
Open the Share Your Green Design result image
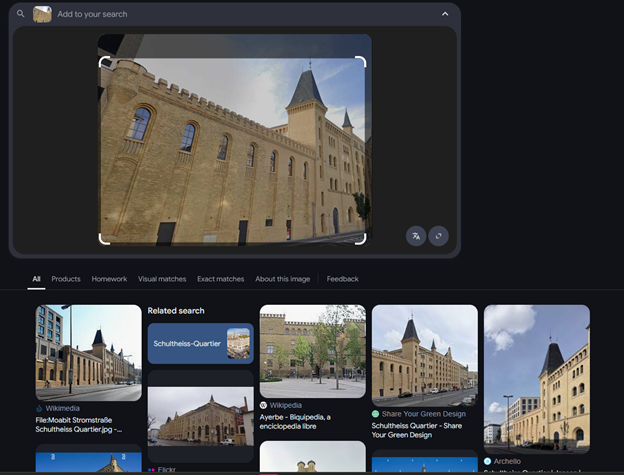click(425, 356)
